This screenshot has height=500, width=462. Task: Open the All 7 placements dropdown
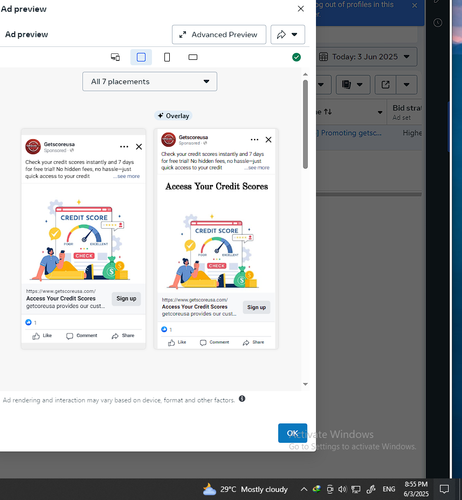point(150,81)
